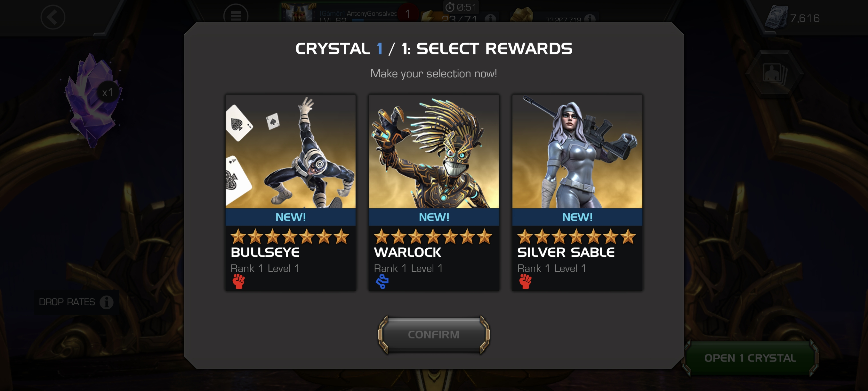Image resolution: width=868 pixels, height=391 pixels.
Task: Click the Confirm button
Action: tap(434, 335)
